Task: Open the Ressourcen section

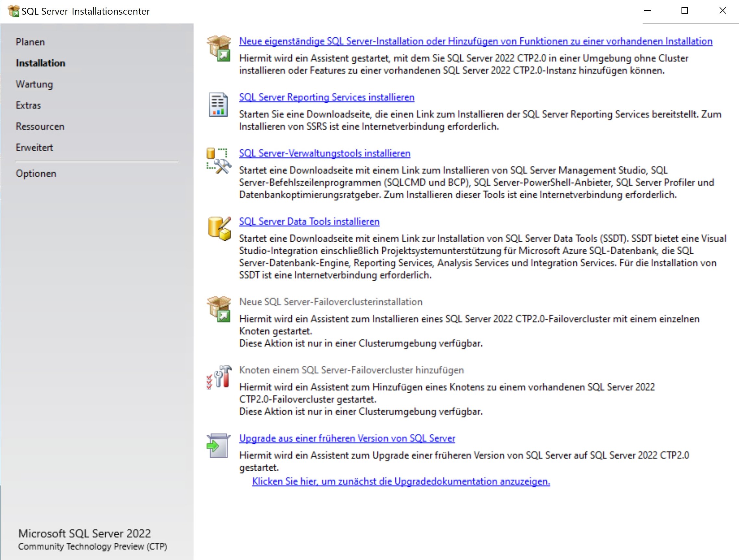Action: coord(40,126)
